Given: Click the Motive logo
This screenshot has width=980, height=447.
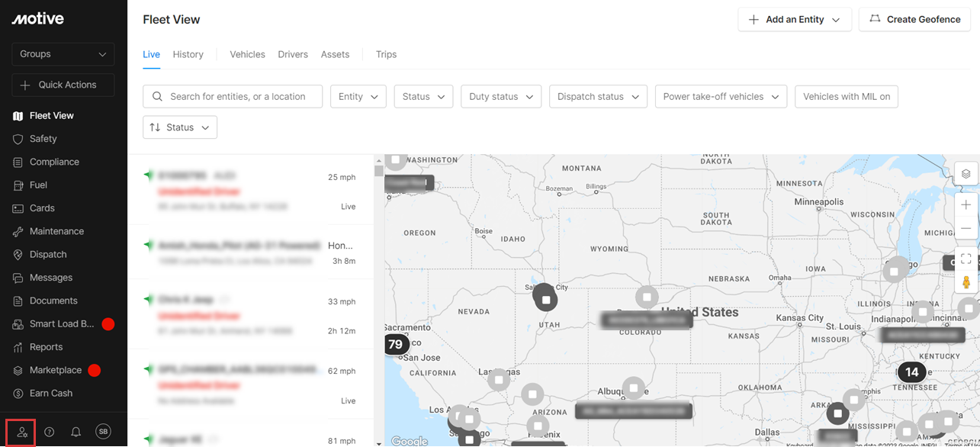Looking at the screenshot, I should 37,19.
